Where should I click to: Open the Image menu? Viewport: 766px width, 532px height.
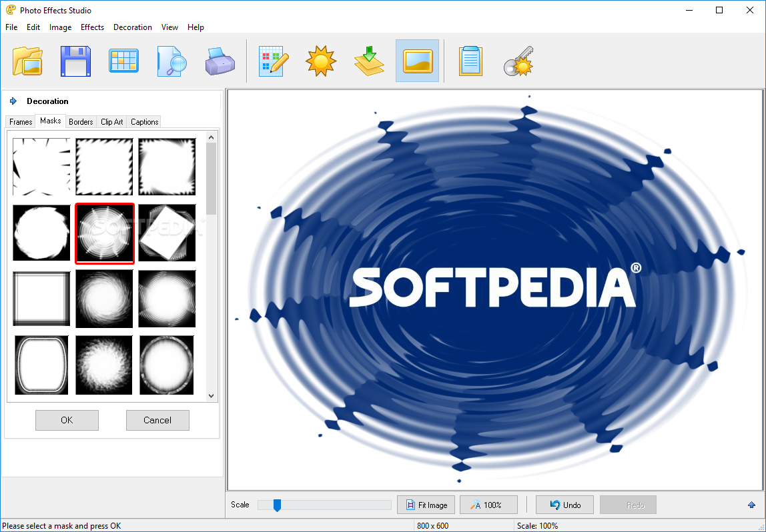coord(60,27)
